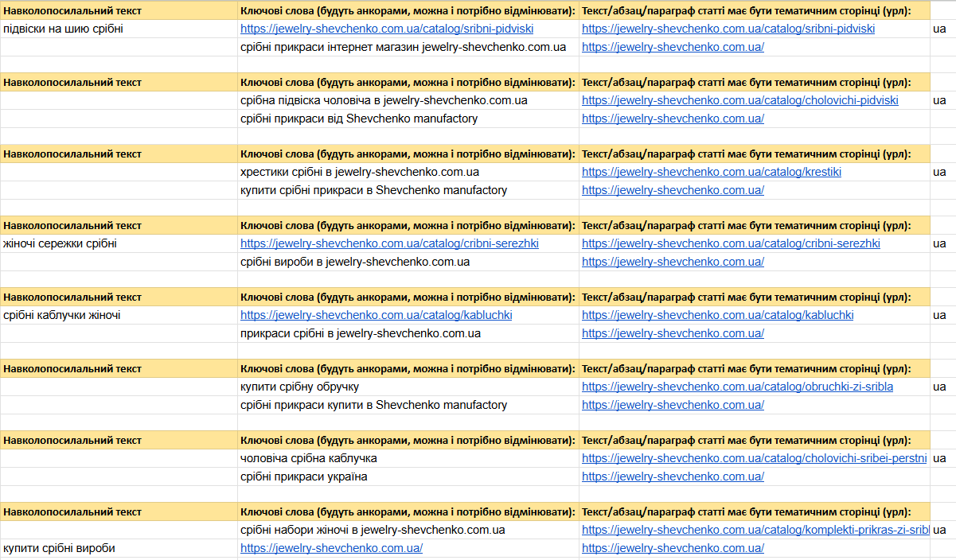Screen dimensions: 956x560
Task: Select cell 'хрестики срібні в jewelry-shevchenko.com.ua'
Action: pos(408,172)
